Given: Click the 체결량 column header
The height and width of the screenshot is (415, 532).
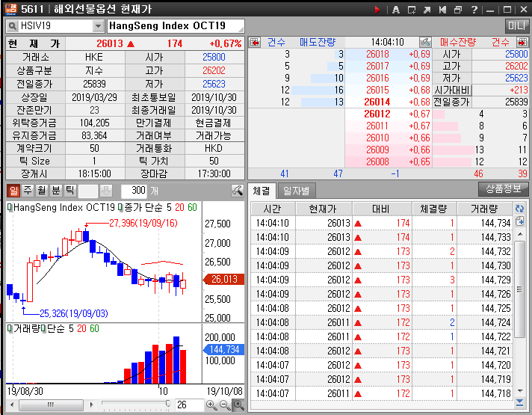Looking at the screenshot, I should (434, 209).
